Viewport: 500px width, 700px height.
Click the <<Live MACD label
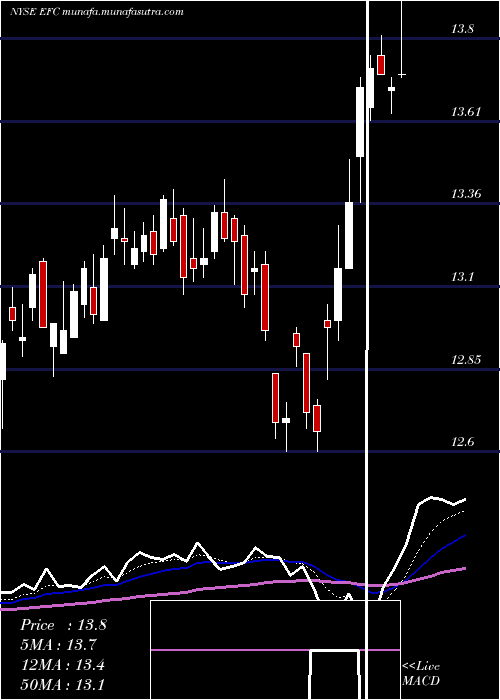[421, 673]
